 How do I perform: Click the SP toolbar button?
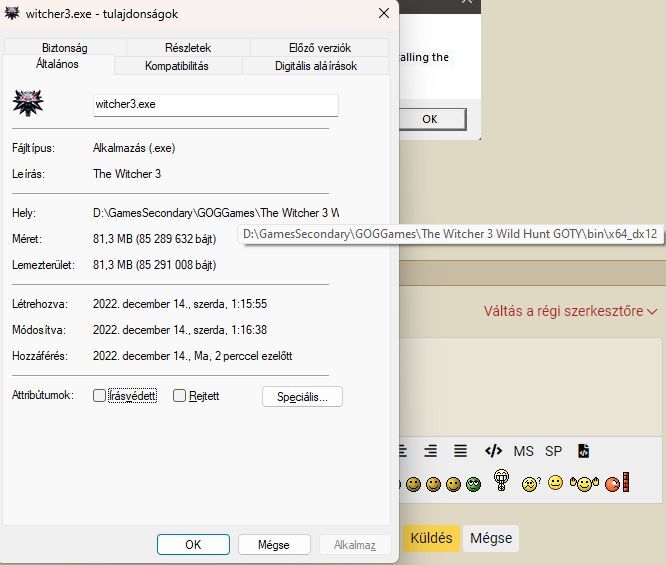click(x=553, y=451)
